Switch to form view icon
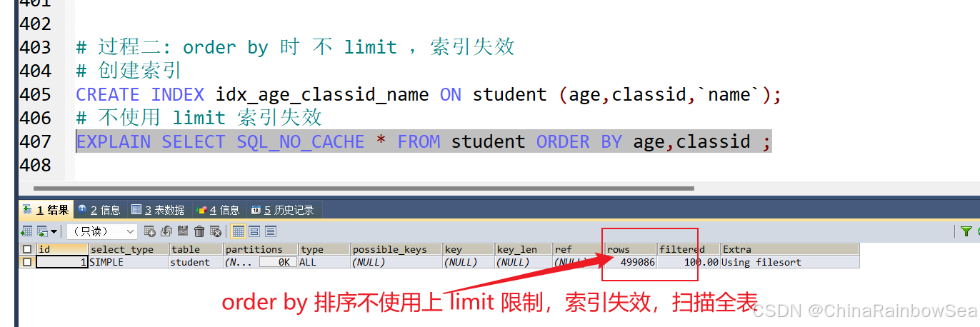980x327 pixels. 254,231
